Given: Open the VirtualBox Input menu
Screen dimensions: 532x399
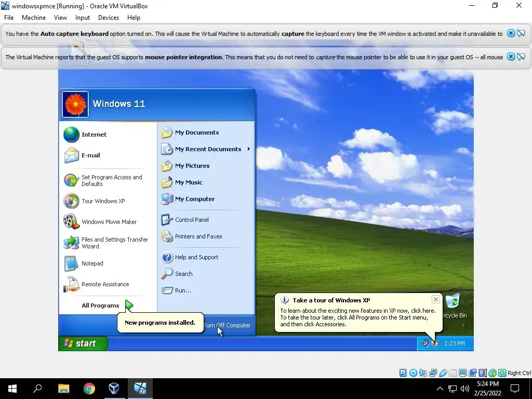Looking at the screenshot, I should (x=83, y=18).
